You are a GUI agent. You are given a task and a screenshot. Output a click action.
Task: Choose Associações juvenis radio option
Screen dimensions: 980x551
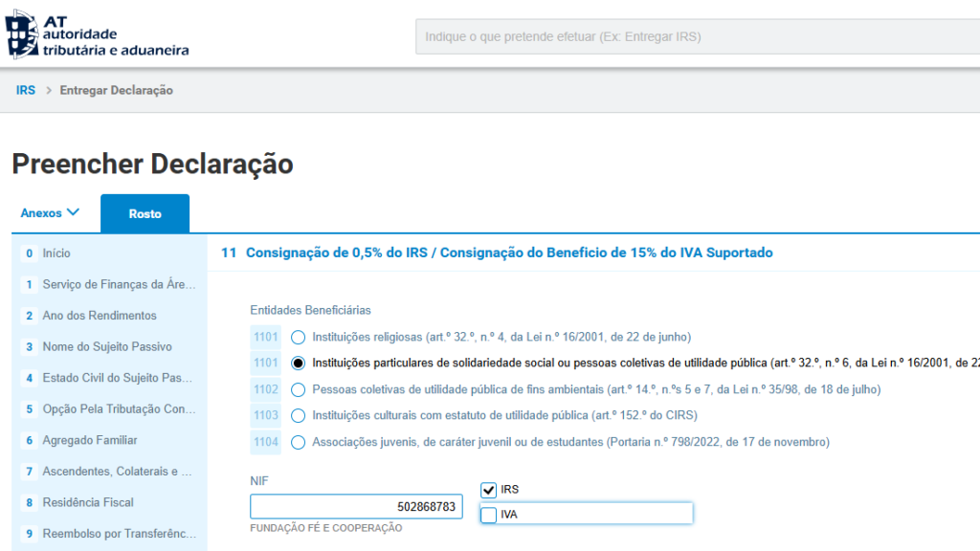coord(299,442)
